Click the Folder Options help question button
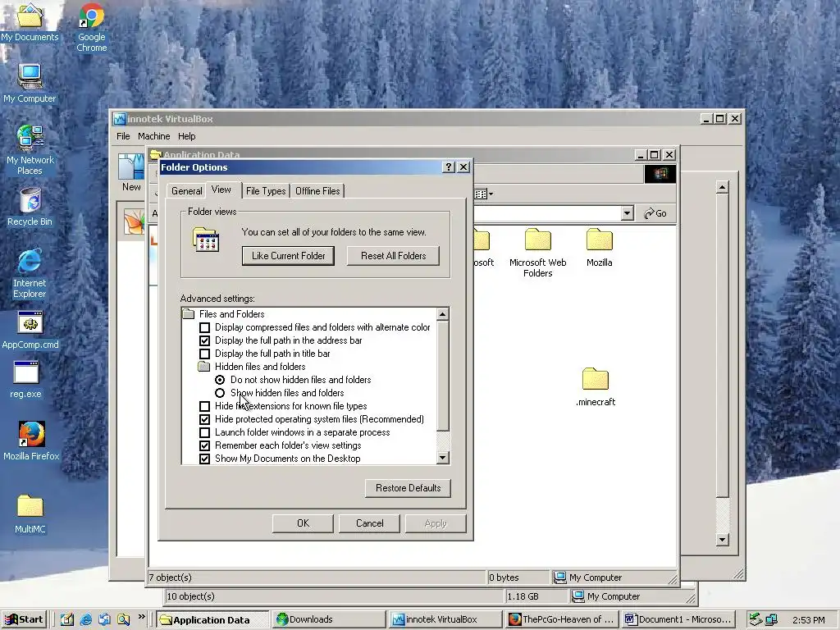Image resolution: width=840 pixels, height=630 pixels. pos(449,167)
